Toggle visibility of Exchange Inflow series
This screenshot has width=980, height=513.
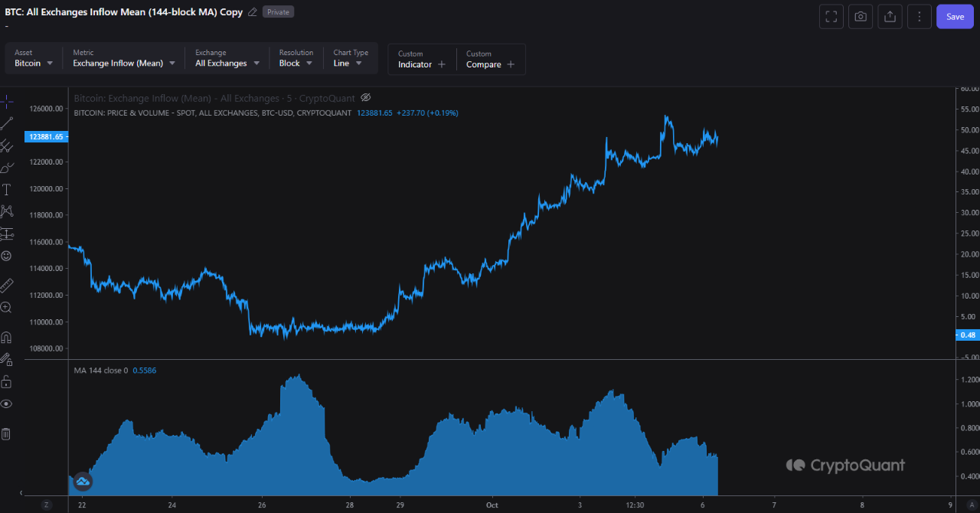[365, 98]
